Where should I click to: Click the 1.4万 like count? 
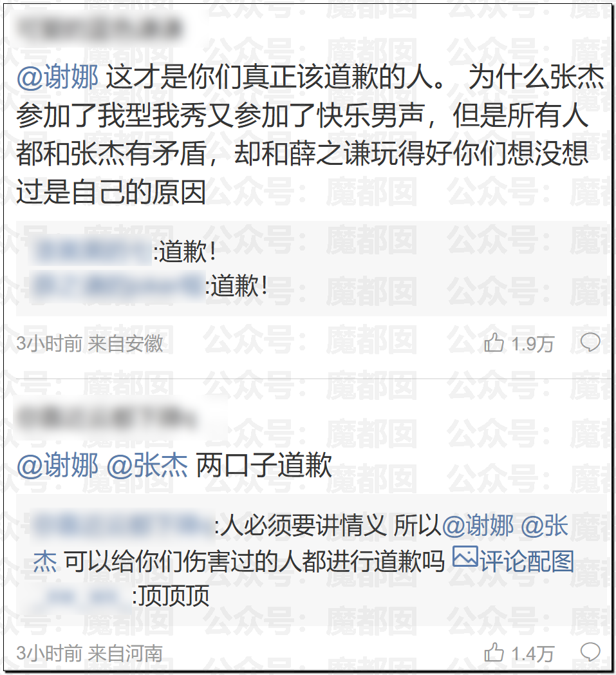coord(532,654)
